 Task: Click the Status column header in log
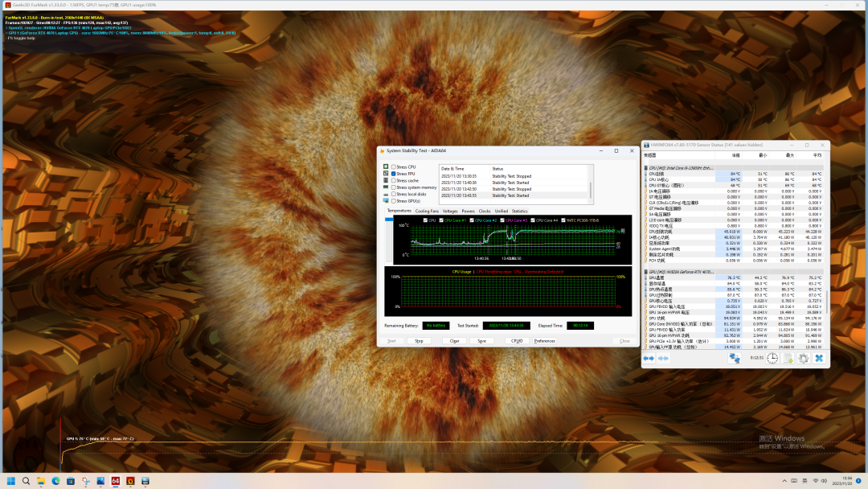(540, 168)
